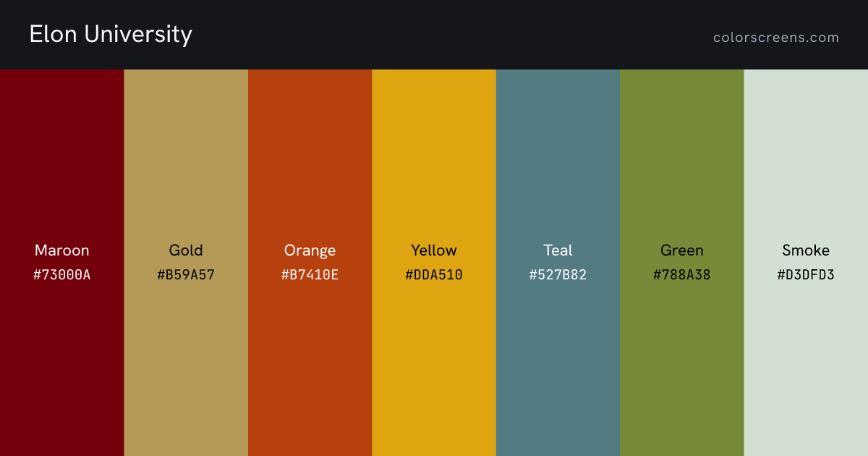The height and width of the screenshot is (456, 868).
Task: Click the #73000A hex code
Action: [x=62, y=275]
